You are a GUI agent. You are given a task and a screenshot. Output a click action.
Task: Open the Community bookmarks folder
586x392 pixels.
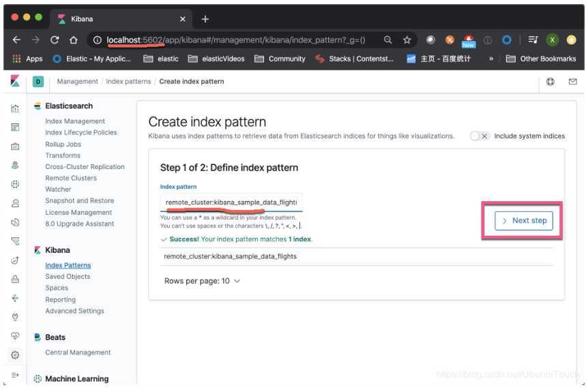[x=280, y=59]
